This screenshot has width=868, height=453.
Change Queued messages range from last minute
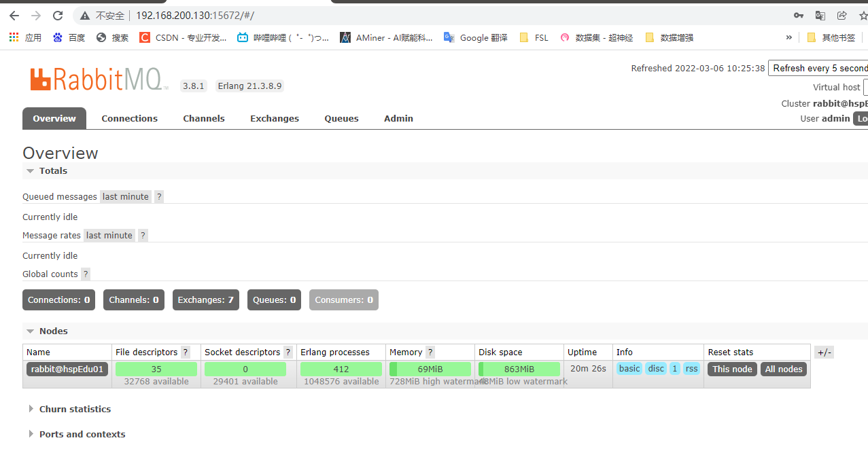tap(126, 196)
